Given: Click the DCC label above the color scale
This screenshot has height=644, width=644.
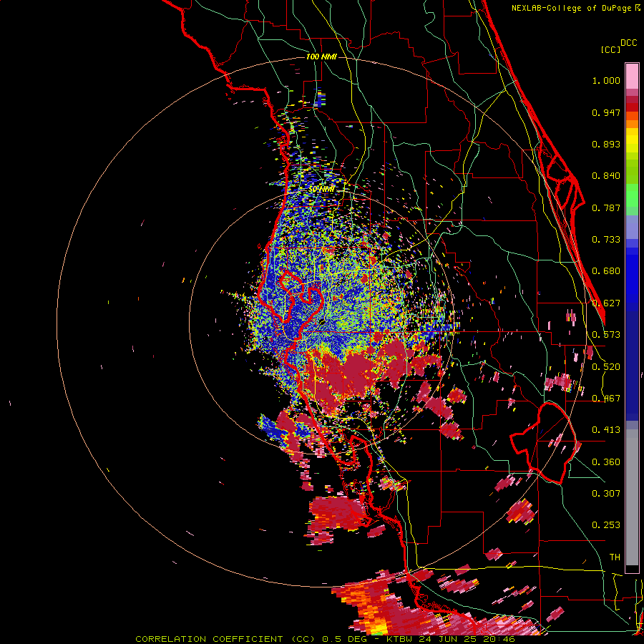Looking at the screenshot, I should tap(629, 43).
